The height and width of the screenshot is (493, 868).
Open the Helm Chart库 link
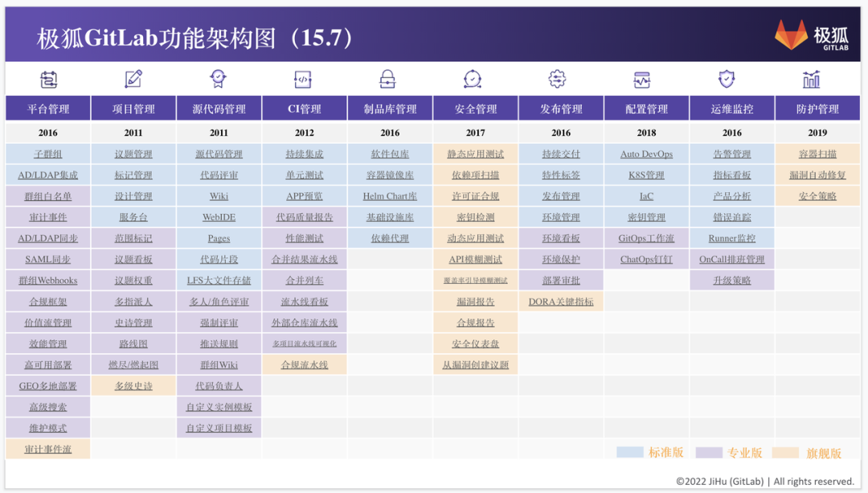tap(390, 196)
